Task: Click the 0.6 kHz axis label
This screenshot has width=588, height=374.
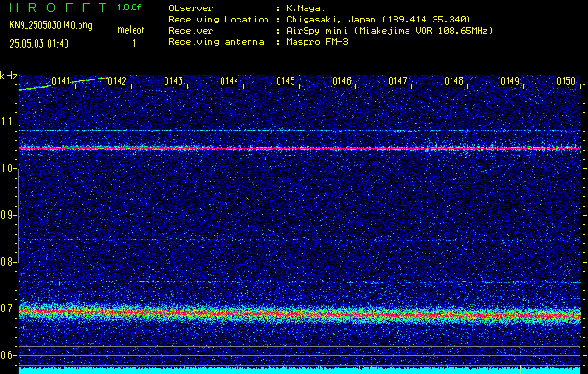Action: 8,355
